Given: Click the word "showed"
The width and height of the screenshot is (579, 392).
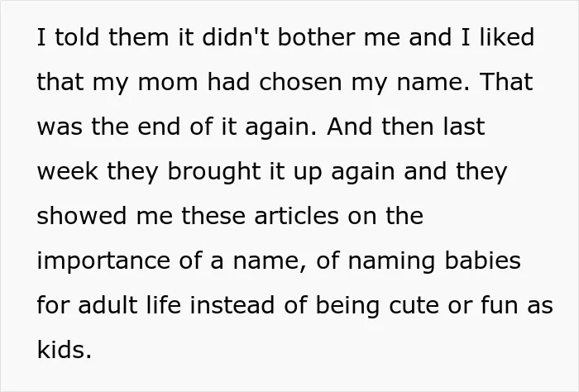Looking at the screenshot, I should (82, 216).
